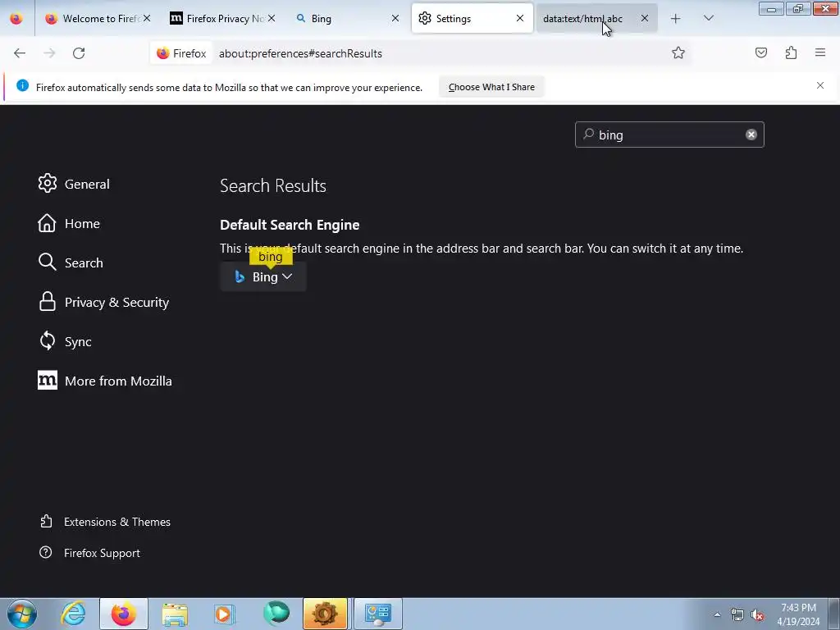Click the taskbar clock showing 7:43 PM
The width and height of the screenshot is (840, 630).
[x=798, y=614]
